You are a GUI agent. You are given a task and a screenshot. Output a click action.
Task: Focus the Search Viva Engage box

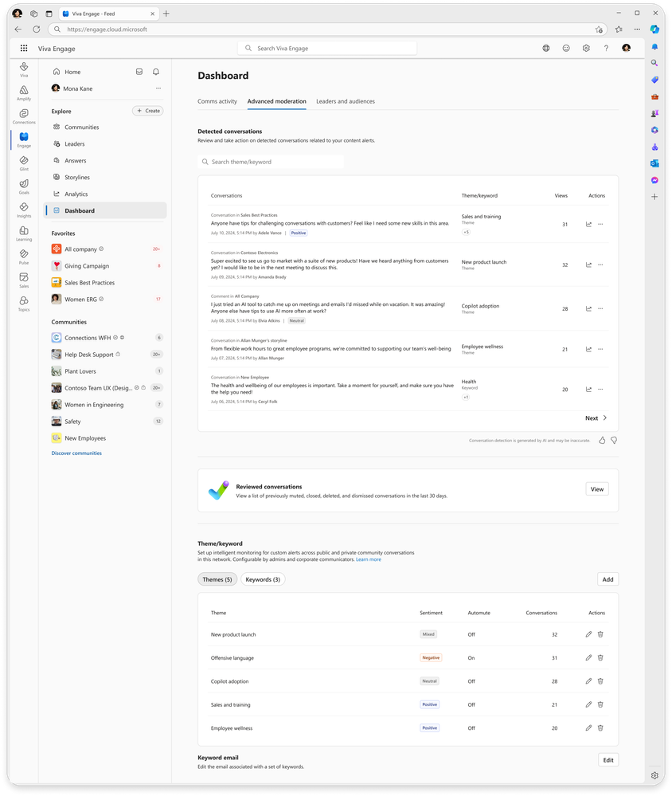327,49
